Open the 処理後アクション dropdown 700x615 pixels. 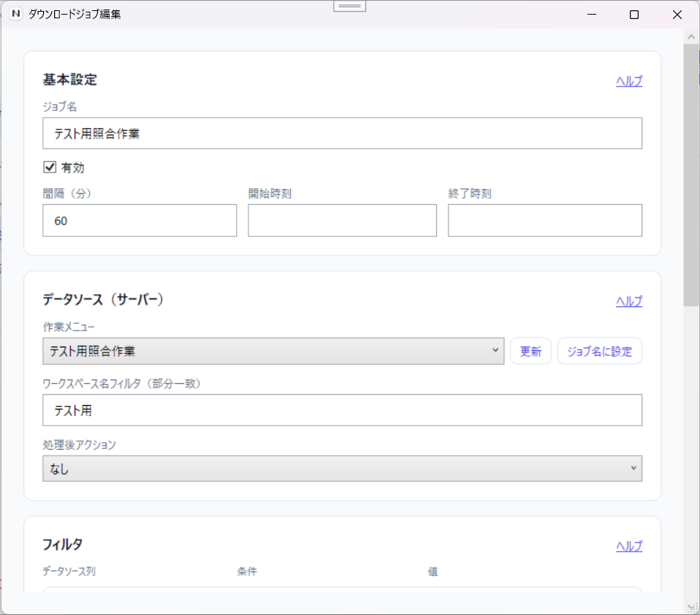[x=343, y=469]
